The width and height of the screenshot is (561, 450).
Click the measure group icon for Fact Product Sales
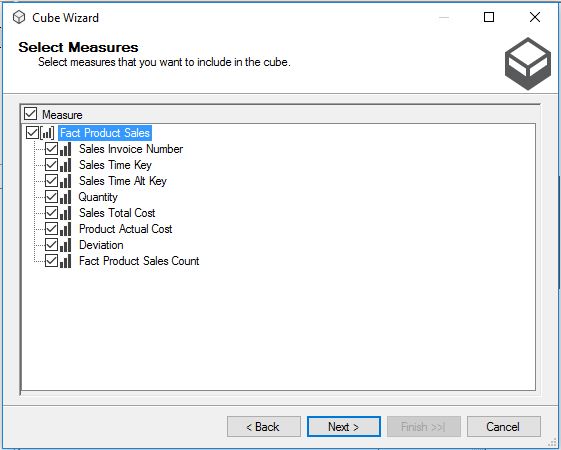pyautogui.click(x=47, y=133)
